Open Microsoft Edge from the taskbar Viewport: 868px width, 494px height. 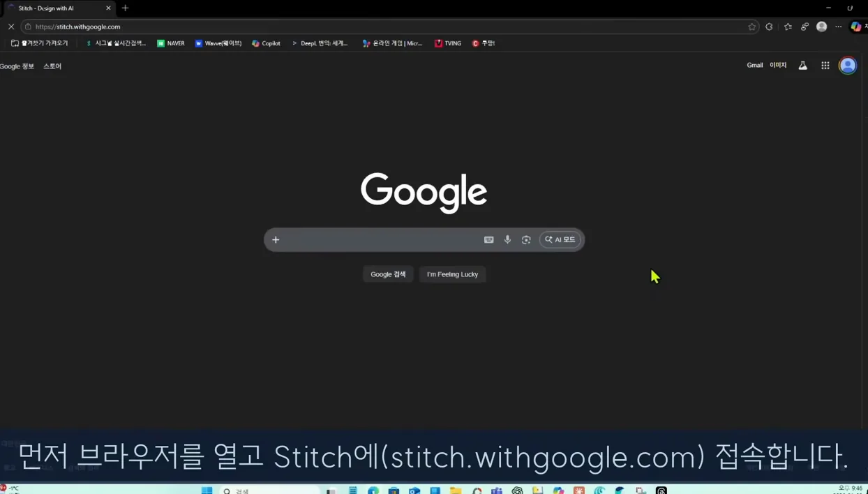373,491
